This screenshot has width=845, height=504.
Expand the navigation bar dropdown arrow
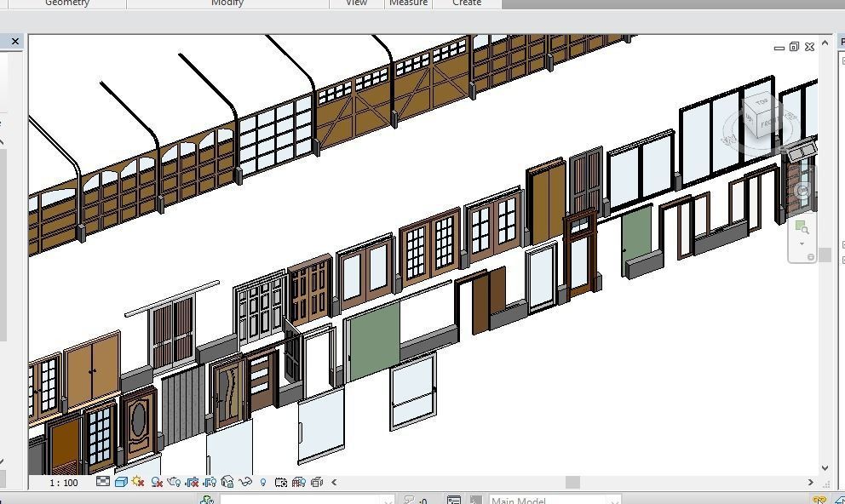pyautogui.click(x=802, y=242)
